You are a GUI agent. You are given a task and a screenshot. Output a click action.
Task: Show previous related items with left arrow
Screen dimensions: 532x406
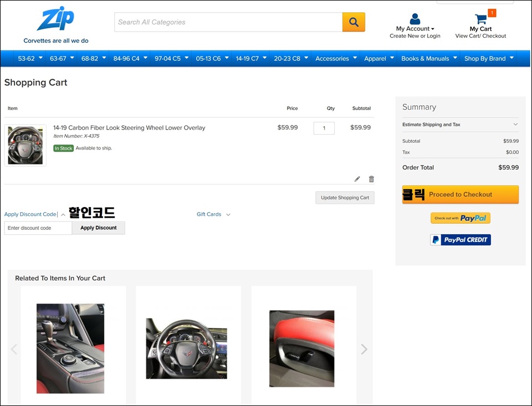click(14, 349)
